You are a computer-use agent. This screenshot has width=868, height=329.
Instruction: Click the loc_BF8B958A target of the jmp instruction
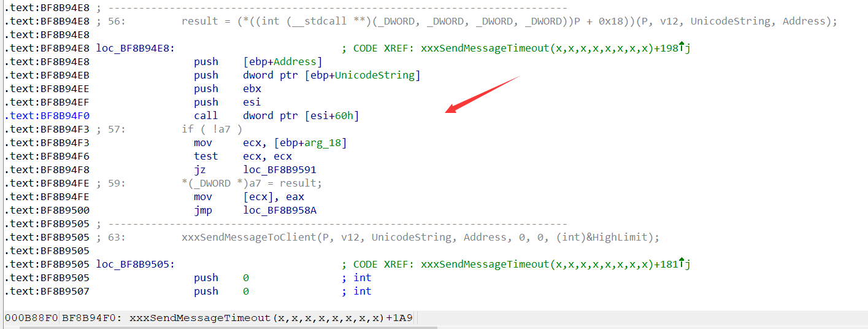point(280,210)
